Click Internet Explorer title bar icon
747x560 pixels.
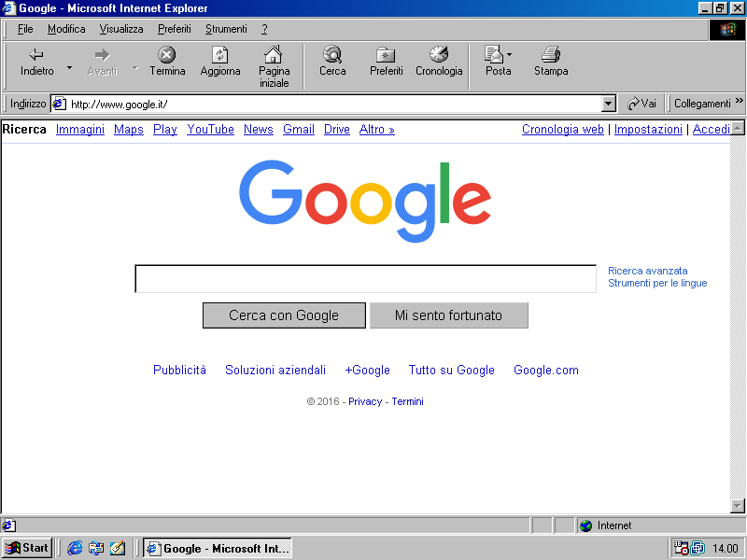pos(9,8)
